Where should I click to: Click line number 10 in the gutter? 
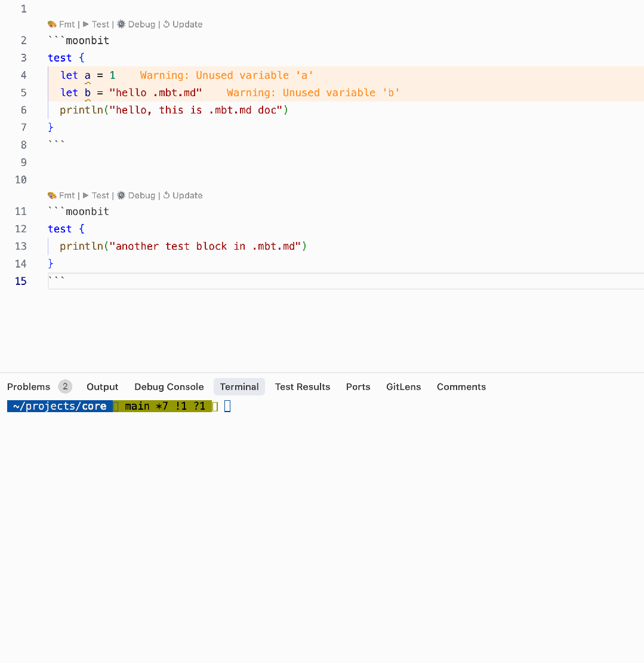(x=21, y=180)
